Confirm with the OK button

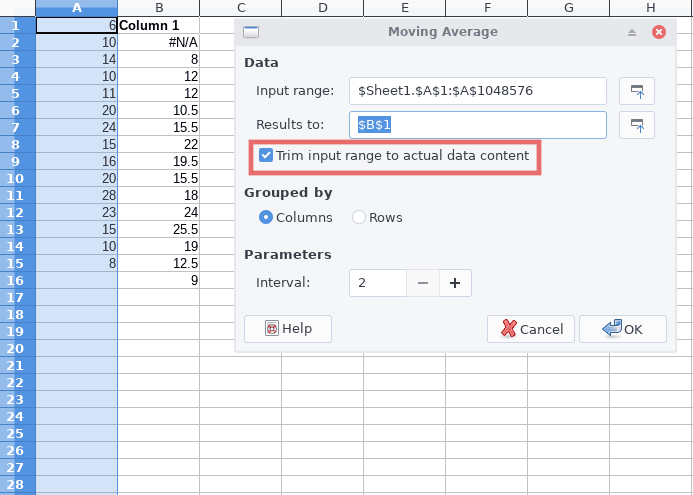pyautogui.click(x=623, y=329)
